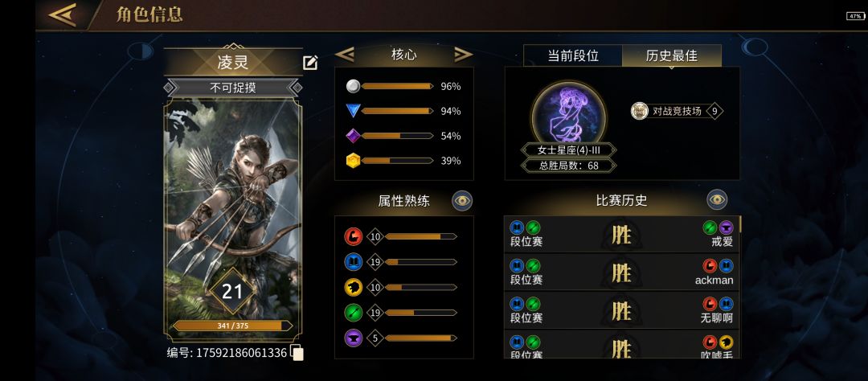Select the purple Endurance attribute icon
868x381 pixels.
[x=353, y=338]
